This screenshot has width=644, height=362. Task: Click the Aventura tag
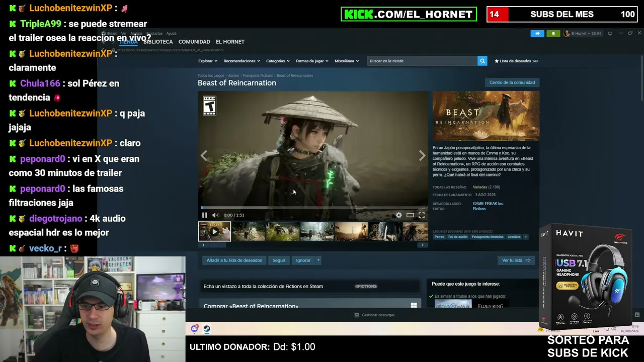514,237
